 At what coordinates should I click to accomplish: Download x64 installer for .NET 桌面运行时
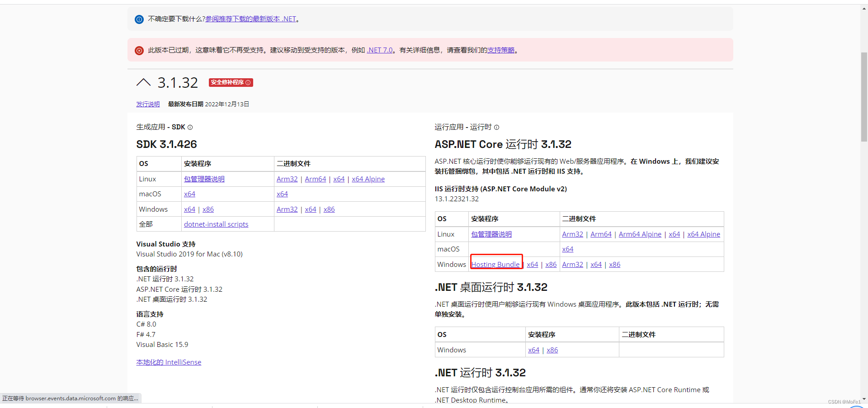533,350
